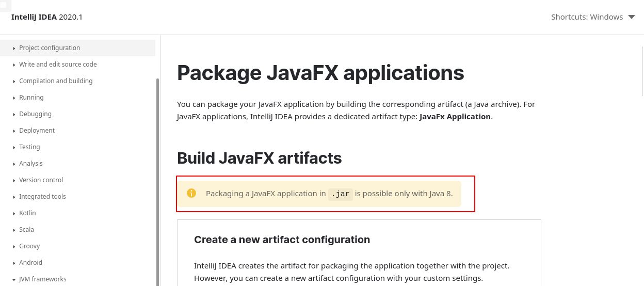This screenshot has height=286, width=644.
Task: Click the Build JavaFX artifacts heading
Action: pyautogui.click(x=259, y=158)
